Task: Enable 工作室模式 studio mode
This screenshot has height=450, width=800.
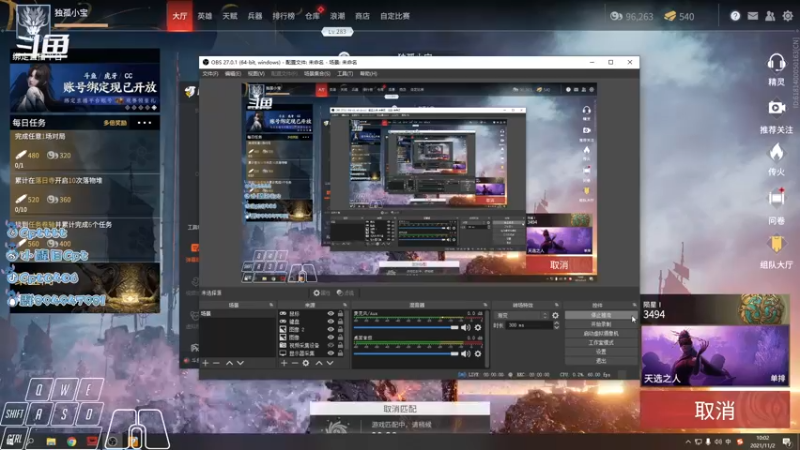Action: 601,343
